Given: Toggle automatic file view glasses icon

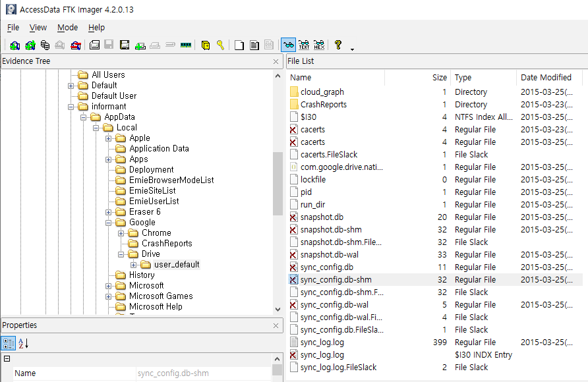Looking at the screenshot, I should pyautogui.click(x=288, y=45).
